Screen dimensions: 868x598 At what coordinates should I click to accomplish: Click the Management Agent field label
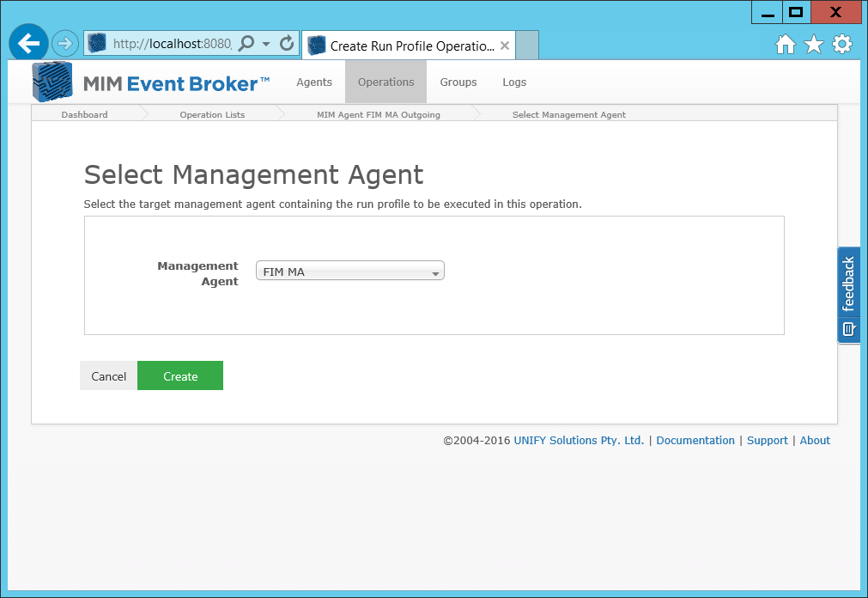(197, 273)
